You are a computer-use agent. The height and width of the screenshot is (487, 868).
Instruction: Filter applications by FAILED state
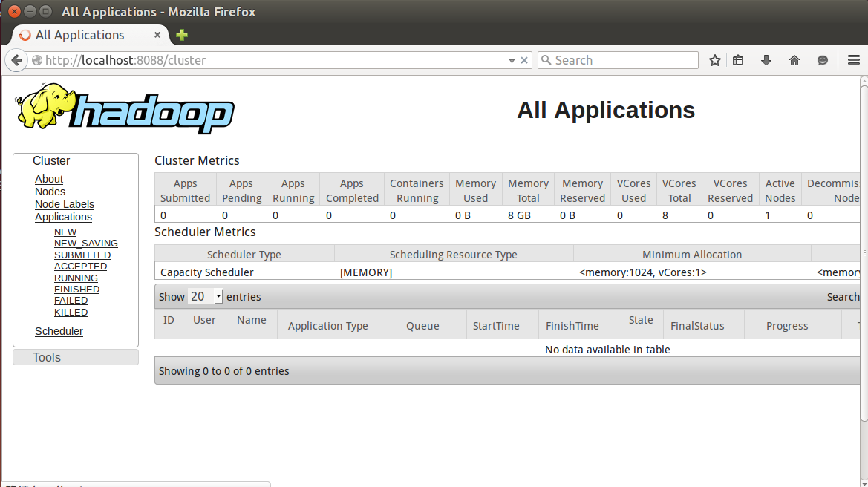[71, 301]
